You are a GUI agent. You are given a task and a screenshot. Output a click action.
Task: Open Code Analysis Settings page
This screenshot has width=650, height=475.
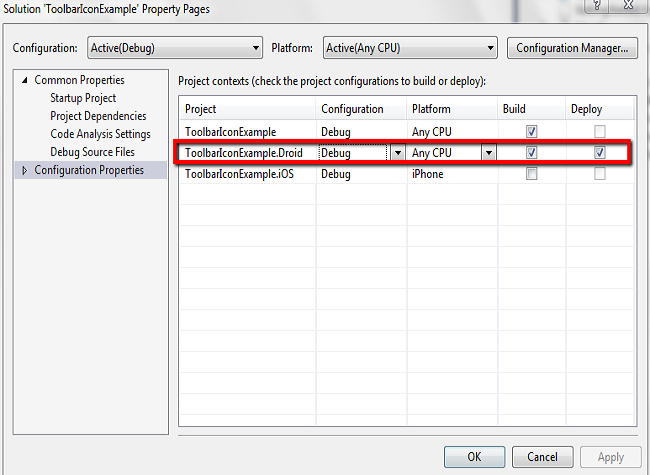point(100,134)
